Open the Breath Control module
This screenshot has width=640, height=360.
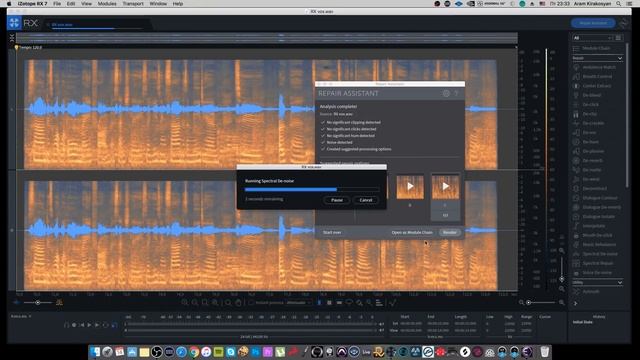(597, 76)
